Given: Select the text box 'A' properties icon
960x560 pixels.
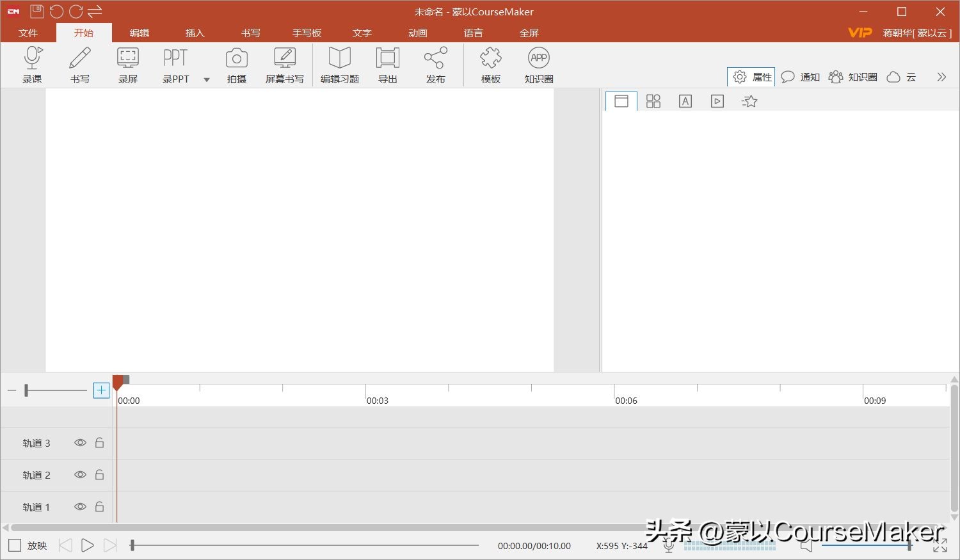Looking at the screenshot, I should click(685, 101).
